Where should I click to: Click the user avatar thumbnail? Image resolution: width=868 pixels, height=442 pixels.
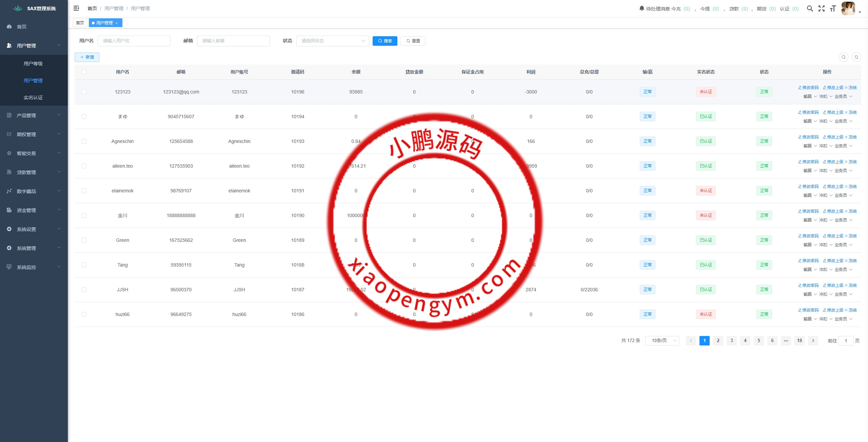848,8
